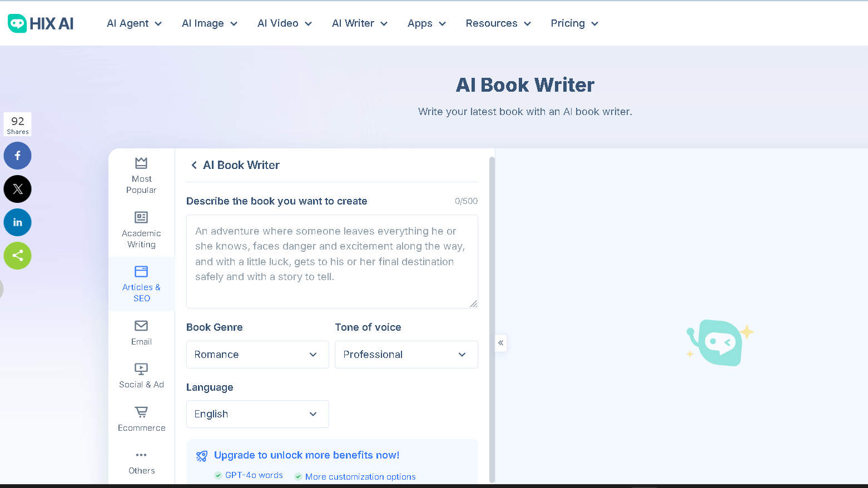Image resolution: width=868 pixels, height=488 pixels.
Task: Share the page on Facebook
Action: coord(17,156)
